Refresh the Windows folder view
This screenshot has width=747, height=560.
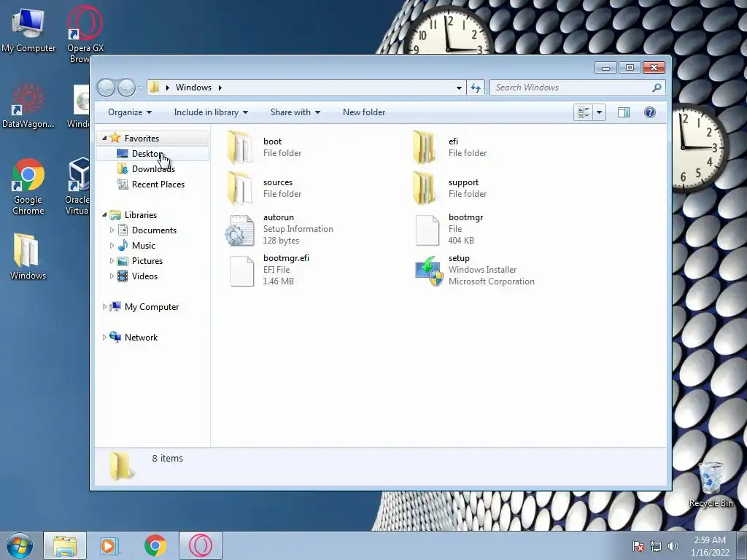tap(476, 87)
